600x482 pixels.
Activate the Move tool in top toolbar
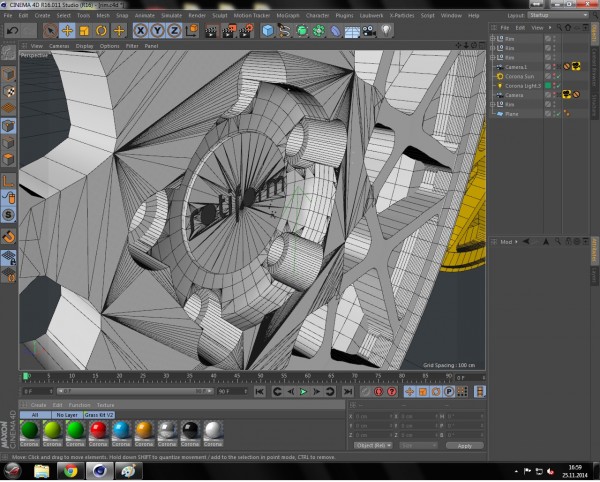(x=67, y=31)
